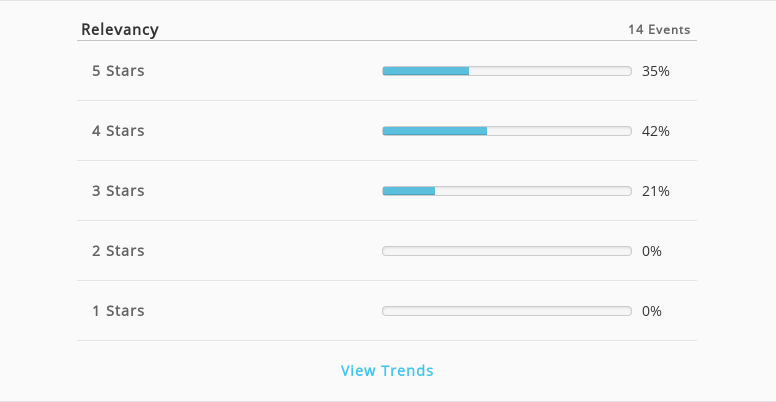
Task: Click the 3 Stars progress bar
Action: click(507, 191)
